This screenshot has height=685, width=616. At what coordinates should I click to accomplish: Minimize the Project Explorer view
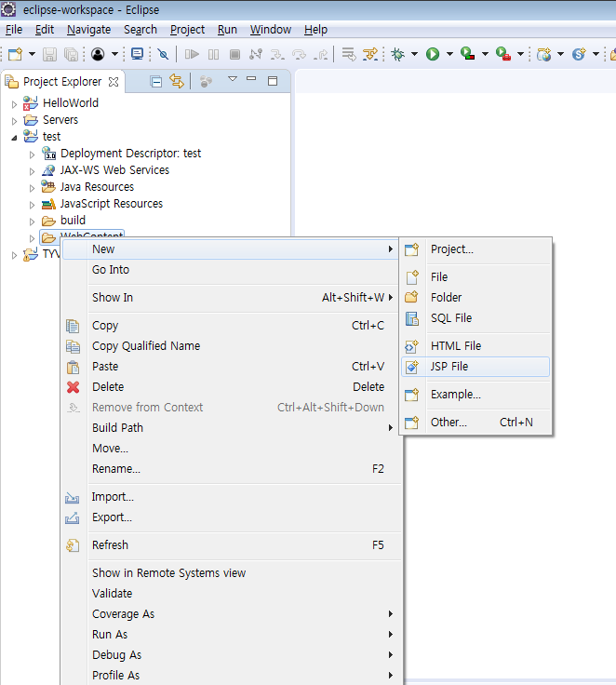point(251,78)
